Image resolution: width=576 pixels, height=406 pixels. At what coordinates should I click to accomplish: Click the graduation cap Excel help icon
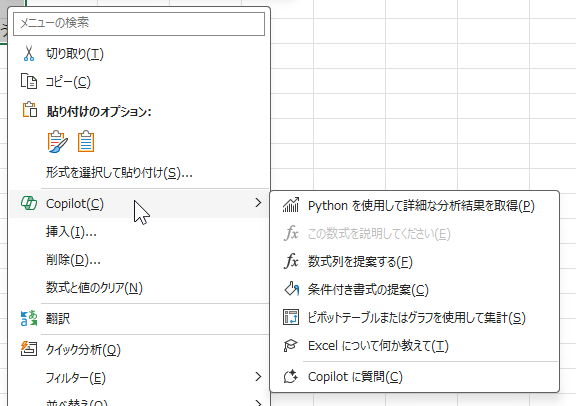coord(291,345)
